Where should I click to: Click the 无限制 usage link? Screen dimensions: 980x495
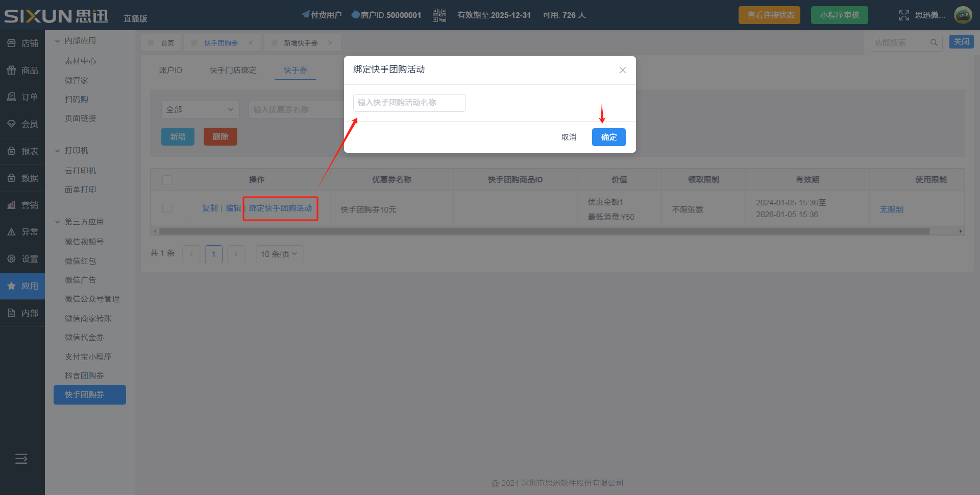coord(891,209)
